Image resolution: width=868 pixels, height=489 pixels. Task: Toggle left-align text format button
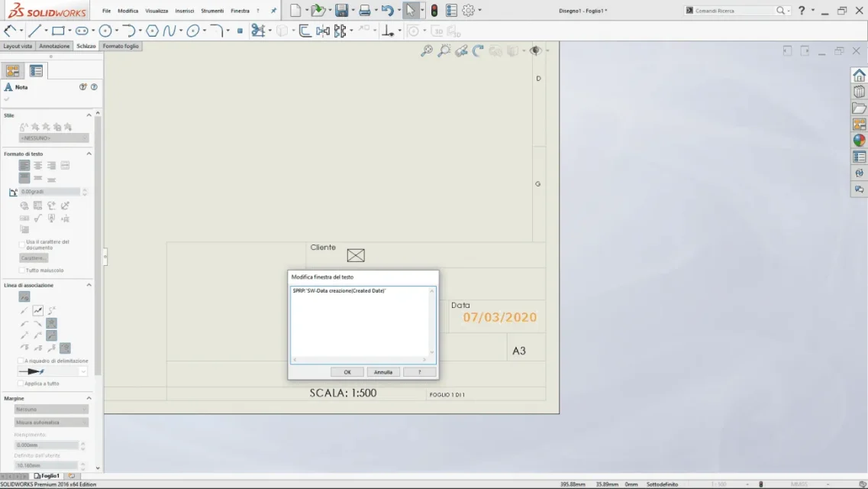[x=24, y=166]
